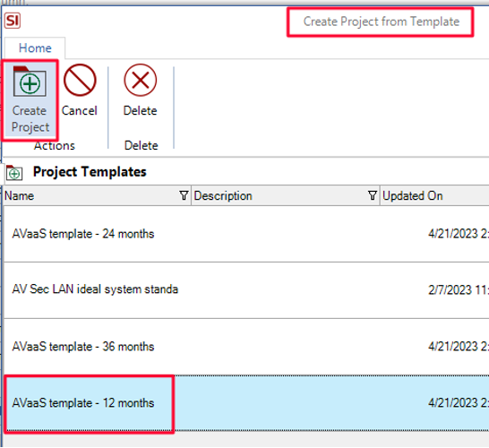Screen dimensions: 489x448
Task: Sort by the Updated On column header
Action: (413, 196)
